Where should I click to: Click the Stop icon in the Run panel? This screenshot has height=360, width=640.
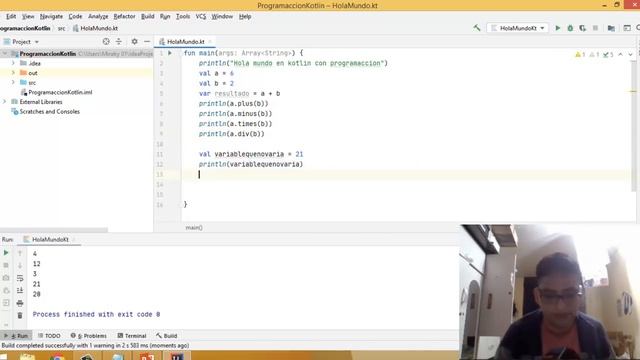tap(6, 265)
